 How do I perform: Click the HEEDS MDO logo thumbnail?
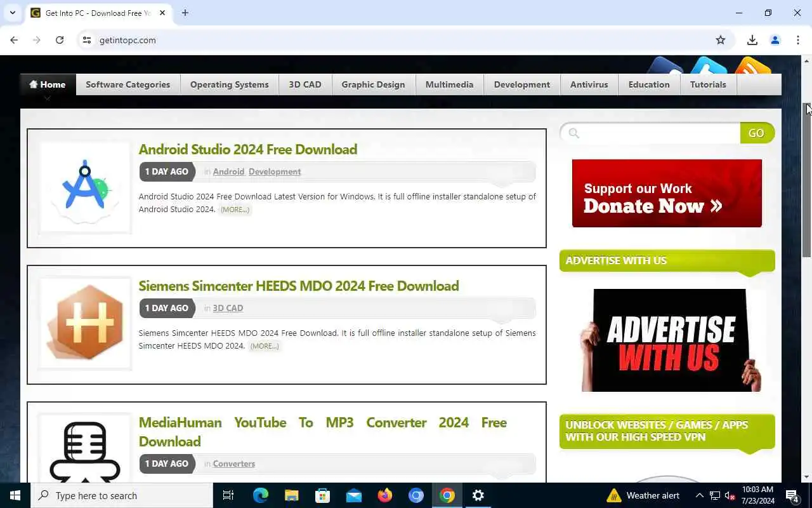(85, 324)
